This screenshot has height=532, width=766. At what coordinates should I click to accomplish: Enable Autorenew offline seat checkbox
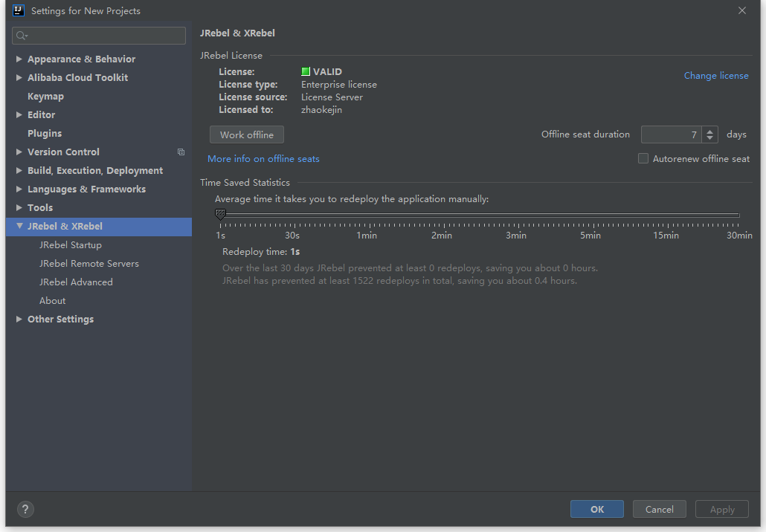pyautogui.click(x=643, y=158)
